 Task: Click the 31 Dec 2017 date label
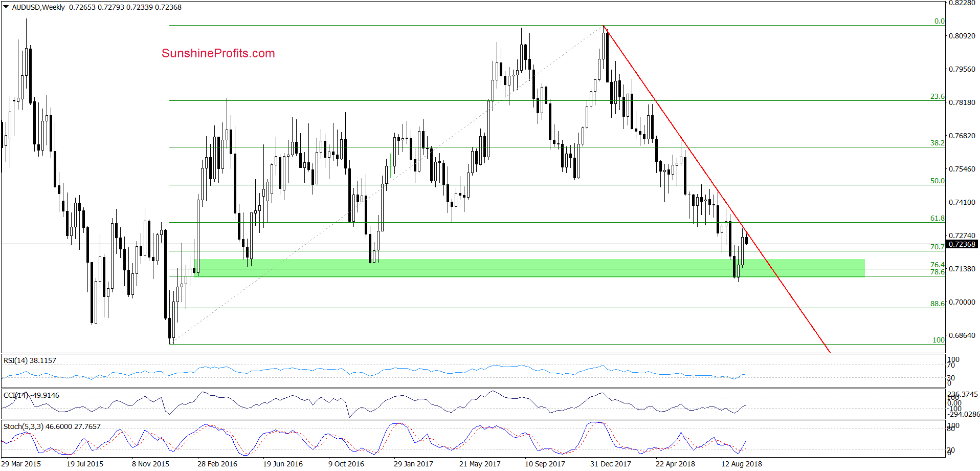click(610, 464)
